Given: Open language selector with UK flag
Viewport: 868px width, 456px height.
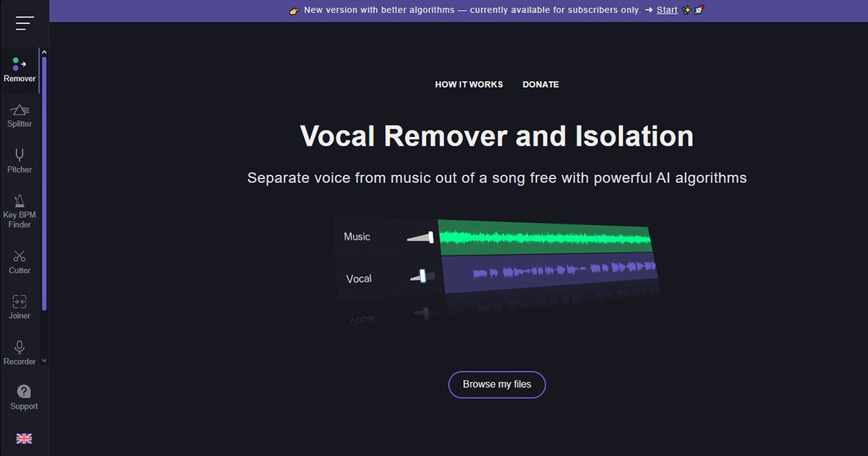Looking at the screenshot, I should coord(24,438).
